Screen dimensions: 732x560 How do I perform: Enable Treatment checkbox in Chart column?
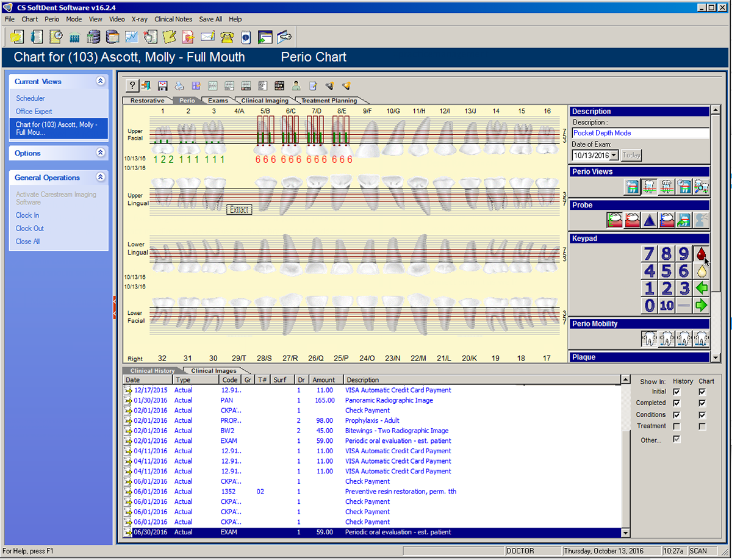pos(702,426)
